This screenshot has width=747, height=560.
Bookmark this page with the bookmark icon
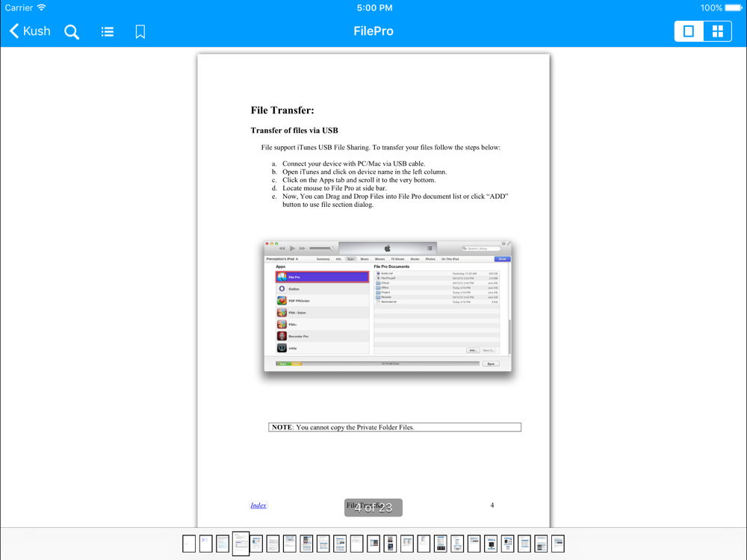pos(140,32)
